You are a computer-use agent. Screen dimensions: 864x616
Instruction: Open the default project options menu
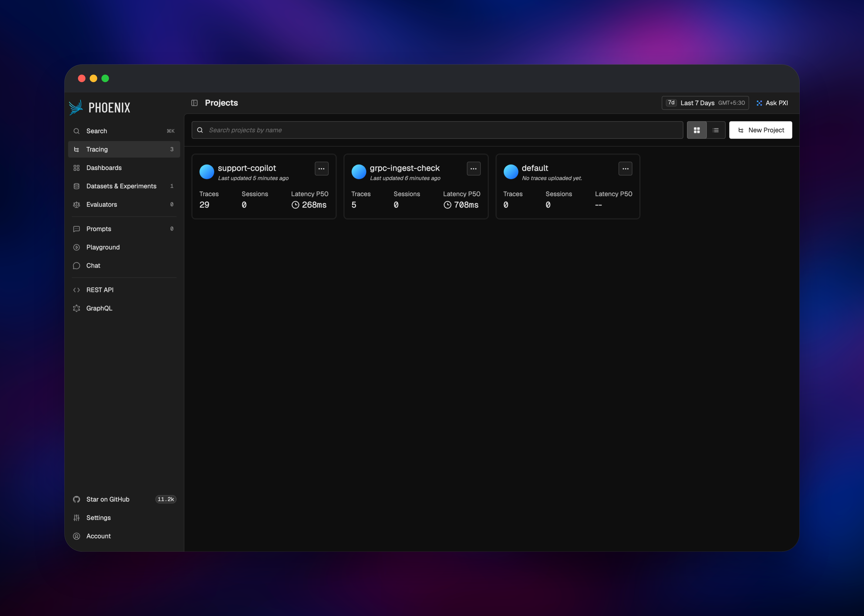[625, 169]
